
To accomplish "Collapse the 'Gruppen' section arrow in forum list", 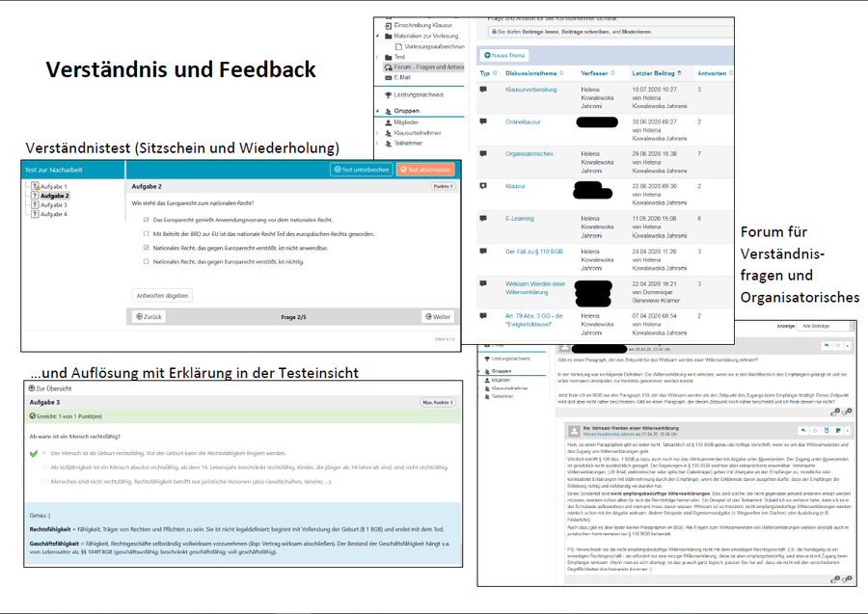I will click(x=378, y=111).
